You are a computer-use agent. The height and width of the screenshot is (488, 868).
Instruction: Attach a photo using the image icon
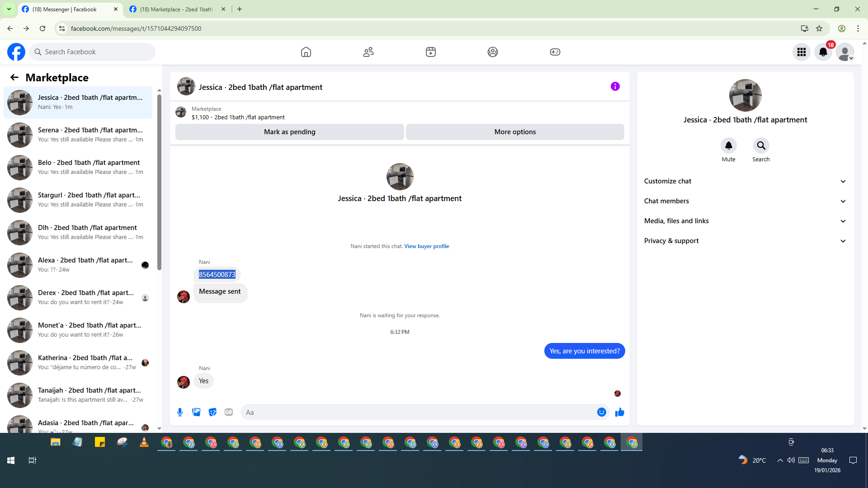click(x=196, y=412)
